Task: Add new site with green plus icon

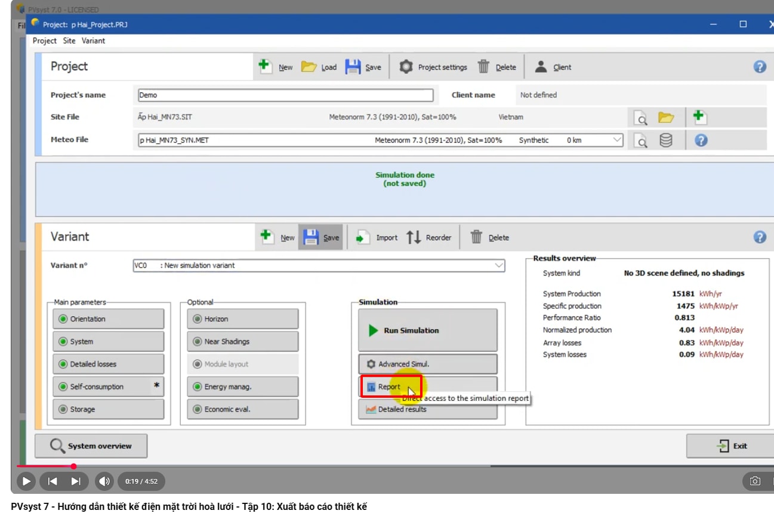Action: [x=700, y=117]
